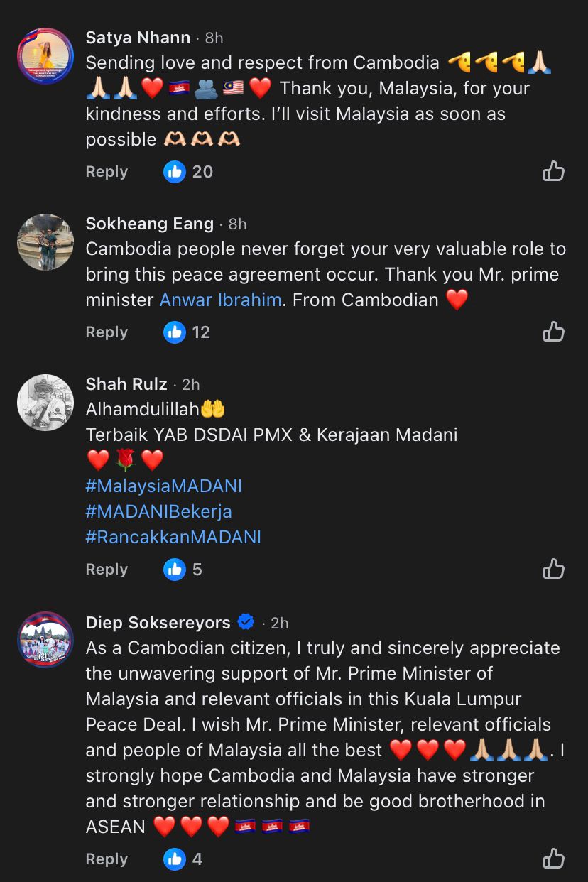Viewport: 588px width, 882px height.
Task: Reply to Satya Nhann's comment
Action: pos(107,171)
